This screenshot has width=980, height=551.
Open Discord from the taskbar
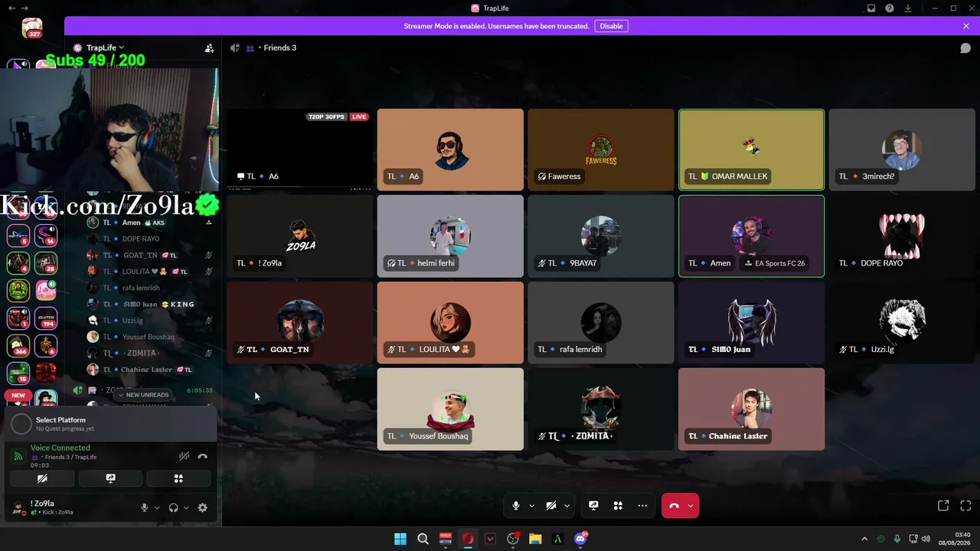pos(580,539)
